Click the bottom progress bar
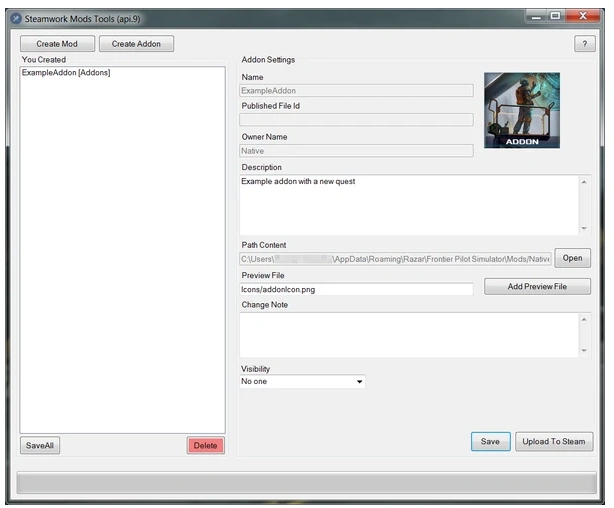Image resolution: width=614 pixels, height=508 pixels. click(x=307, y=483)
